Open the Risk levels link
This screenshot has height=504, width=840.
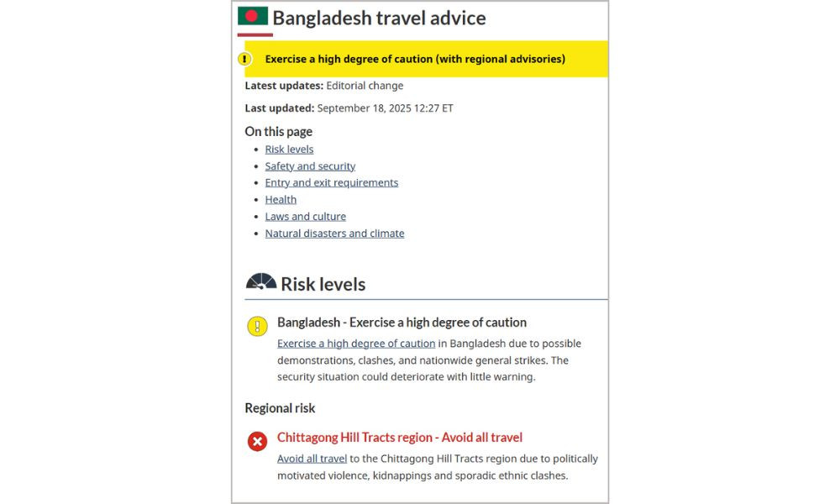tap(289, 149)
